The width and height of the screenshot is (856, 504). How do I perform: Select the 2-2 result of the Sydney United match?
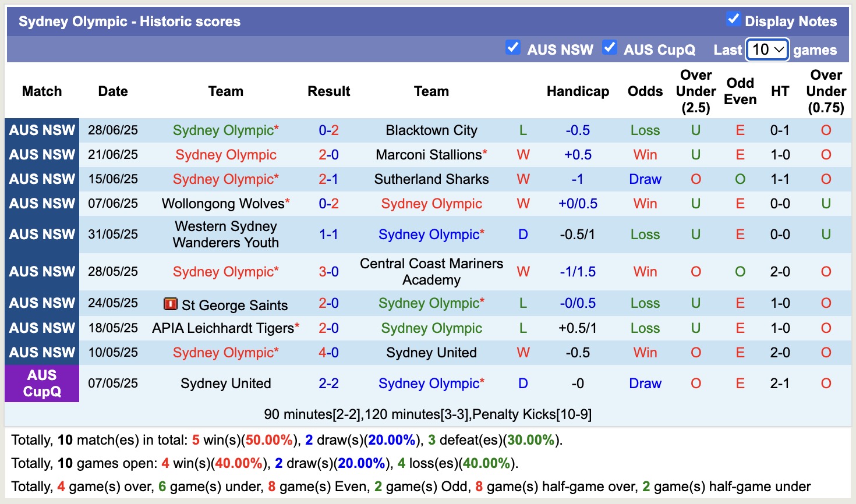tap(328, 383)
